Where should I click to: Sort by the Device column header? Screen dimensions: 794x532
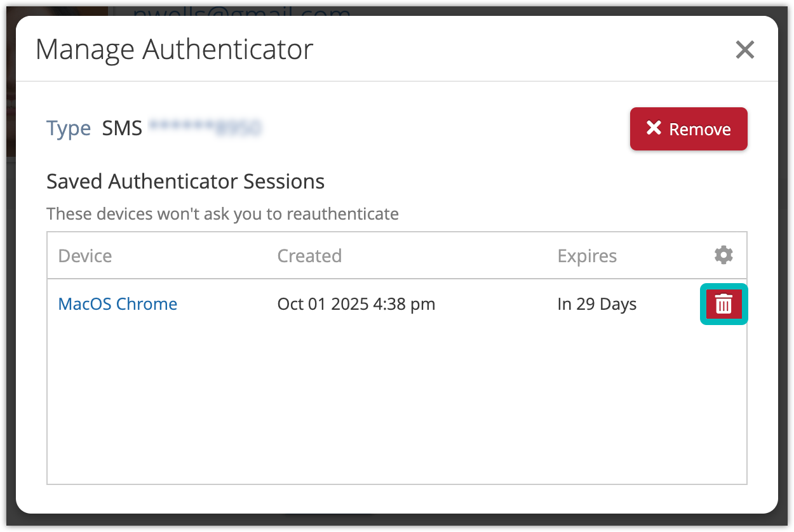point(85,256)
